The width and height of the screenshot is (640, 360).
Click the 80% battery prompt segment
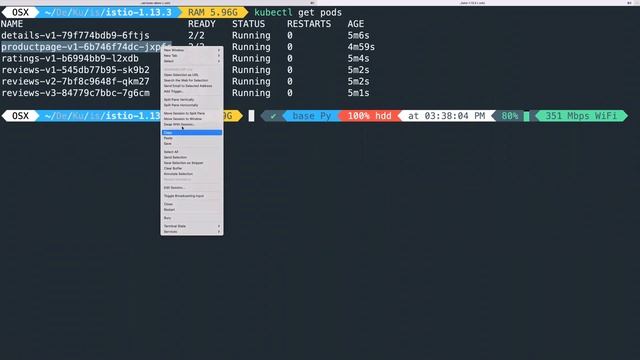pos(510,116)
